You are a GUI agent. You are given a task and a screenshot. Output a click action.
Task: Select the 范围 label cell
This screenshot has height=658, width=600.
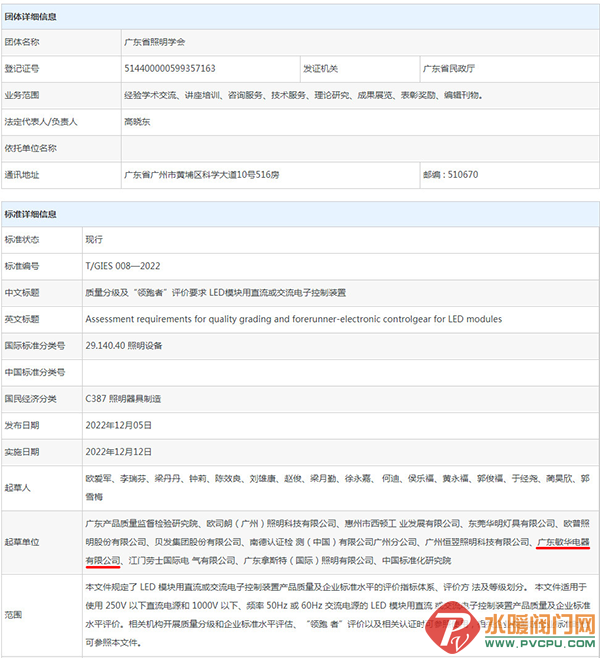point(42,615)
